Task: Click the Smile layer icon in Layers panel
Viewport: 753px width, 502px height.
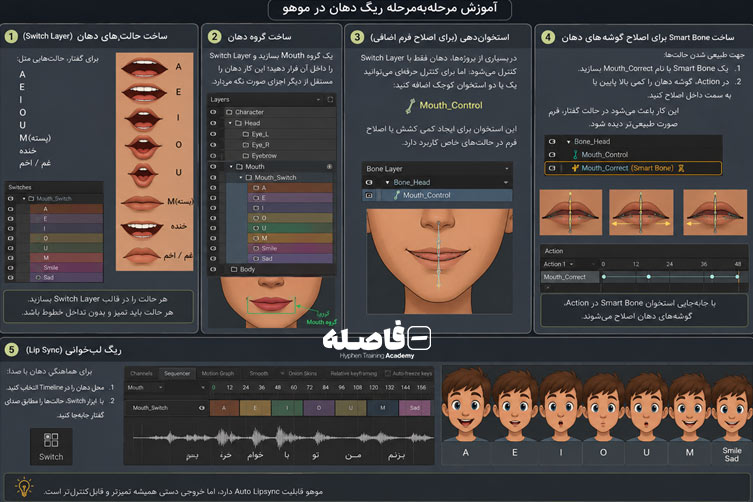Action: (x=256, y=248)
